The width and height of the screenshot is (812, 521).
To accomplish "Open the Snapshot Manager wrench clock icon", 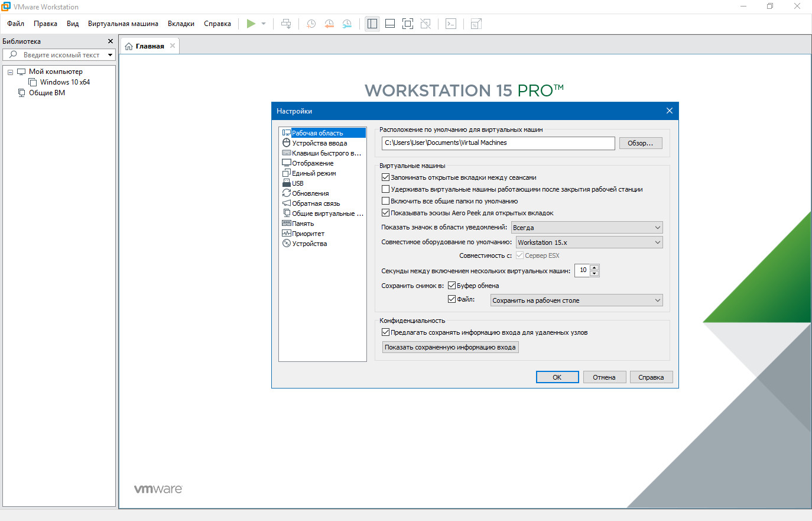I will point(347,24).
